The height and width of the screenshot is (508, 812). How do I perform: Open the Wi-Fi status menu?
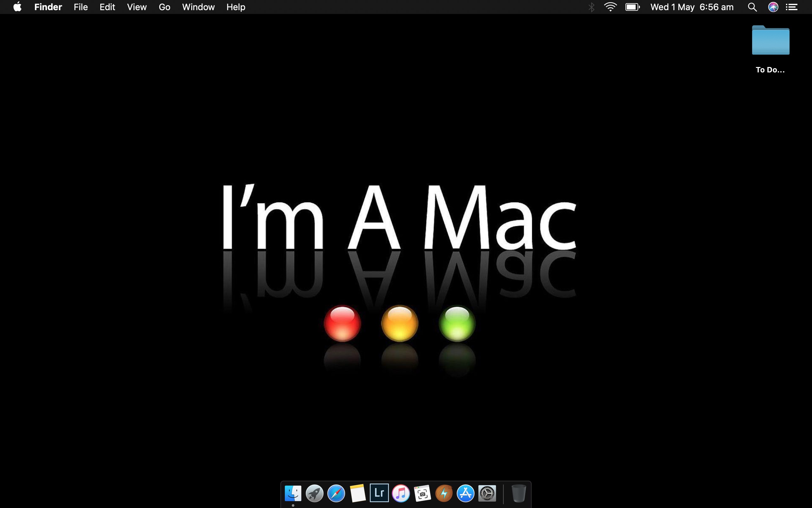pyautogui.click(x=610, y=7)
